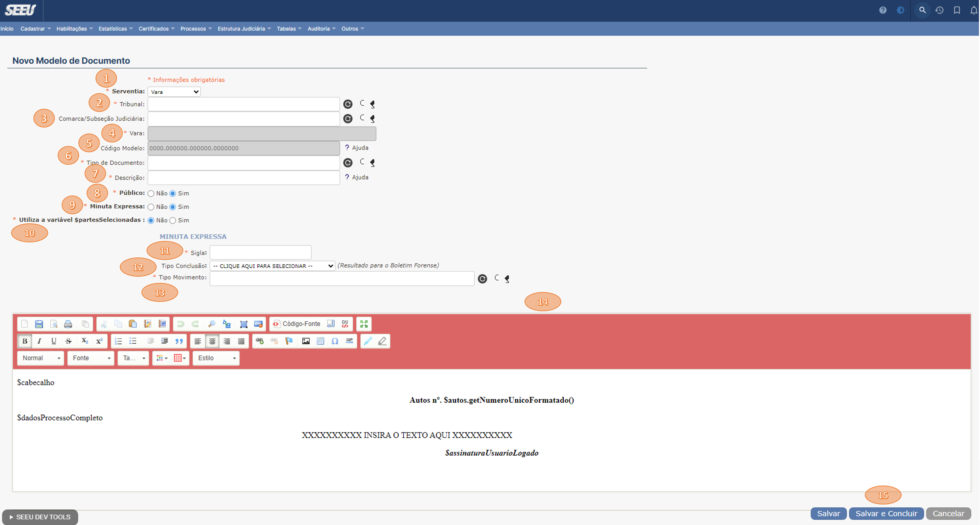Open the Normal paragraph format dropdown
The height and width of the screenshot is (525, 980).
(41, 358)
